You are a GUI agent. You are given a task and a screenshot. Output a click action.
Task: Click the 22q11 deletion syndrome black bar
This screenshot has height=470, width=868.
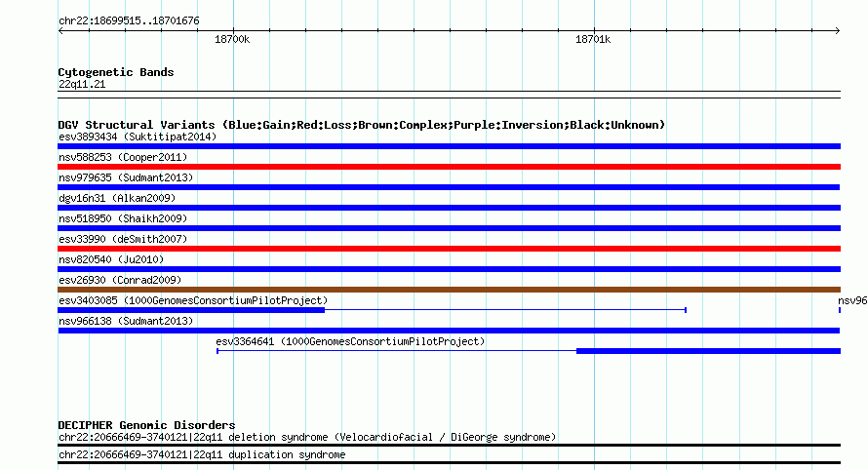coord(449,445)
